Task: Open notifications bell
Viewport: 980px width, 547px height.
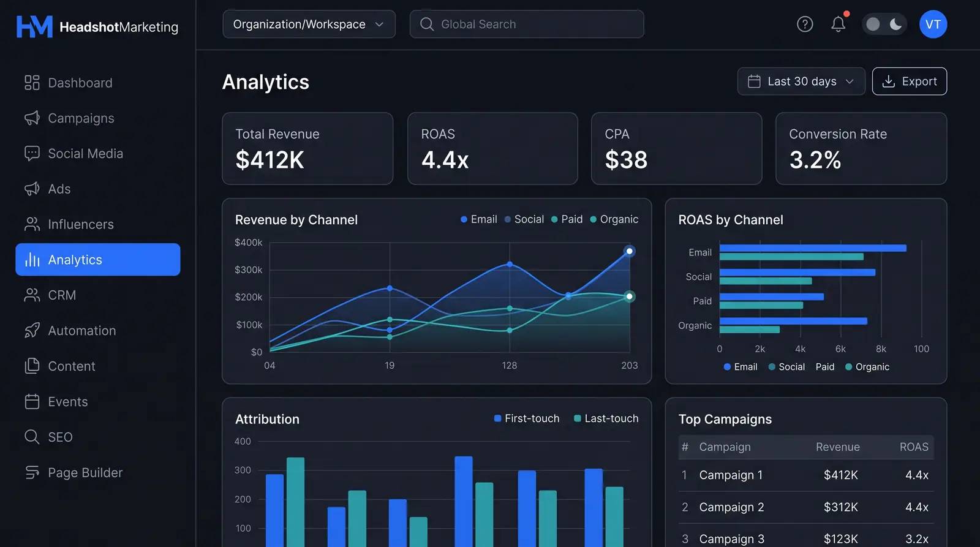Action: pos(838,24)
